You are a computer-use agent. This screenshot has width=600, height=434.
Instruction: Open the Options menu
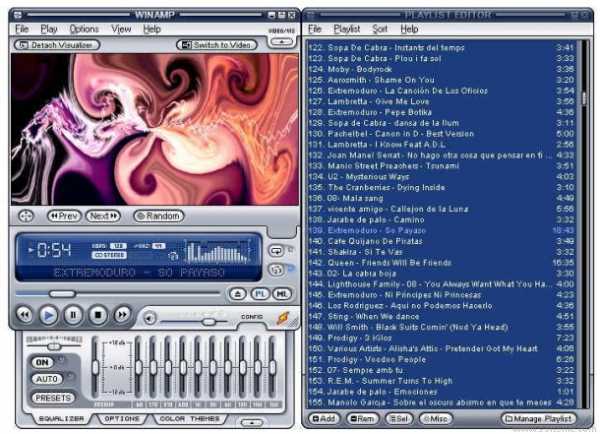click(84, 29)
